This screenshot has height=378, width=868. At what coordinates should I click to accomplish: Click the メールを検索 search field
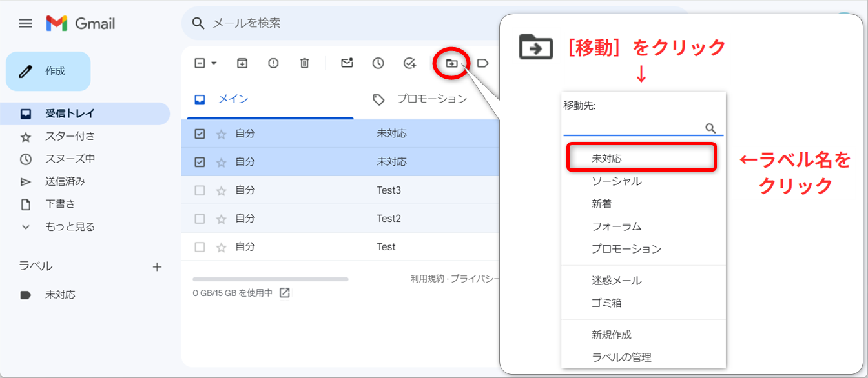tap(355, 24)
